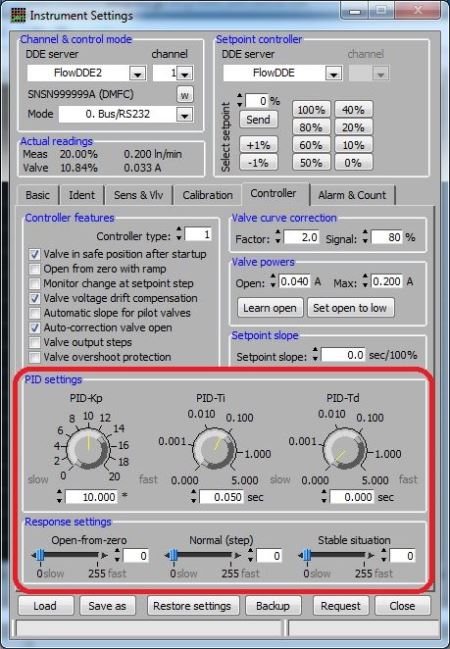Open the Alarm & Count tab

[352, 195]
